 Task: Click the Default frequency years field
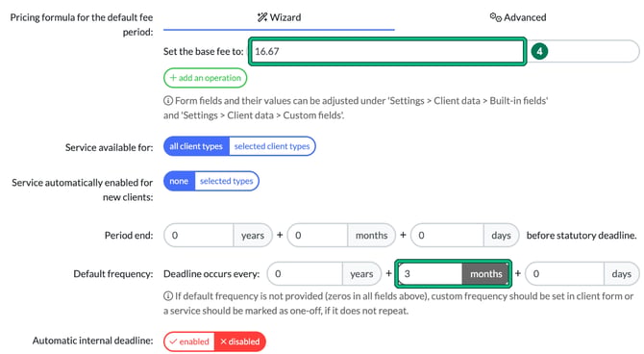pyautogui.click(x=305, y=274)
